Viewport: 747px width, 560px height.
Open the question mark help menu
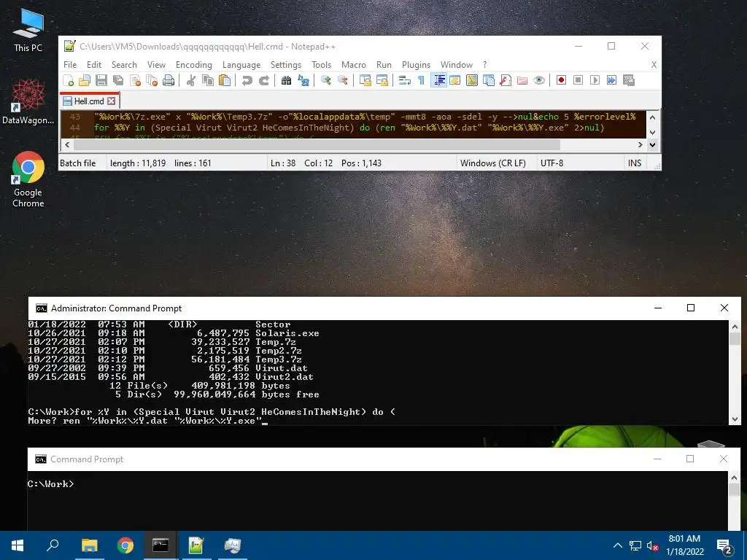pyautogui.click(x=485, y=65)
